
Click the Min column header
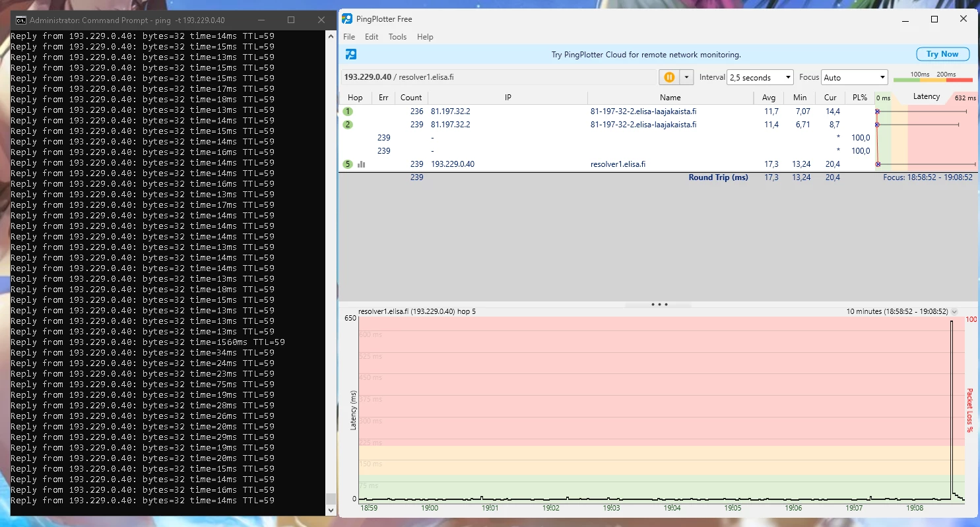tap(800, 98)
